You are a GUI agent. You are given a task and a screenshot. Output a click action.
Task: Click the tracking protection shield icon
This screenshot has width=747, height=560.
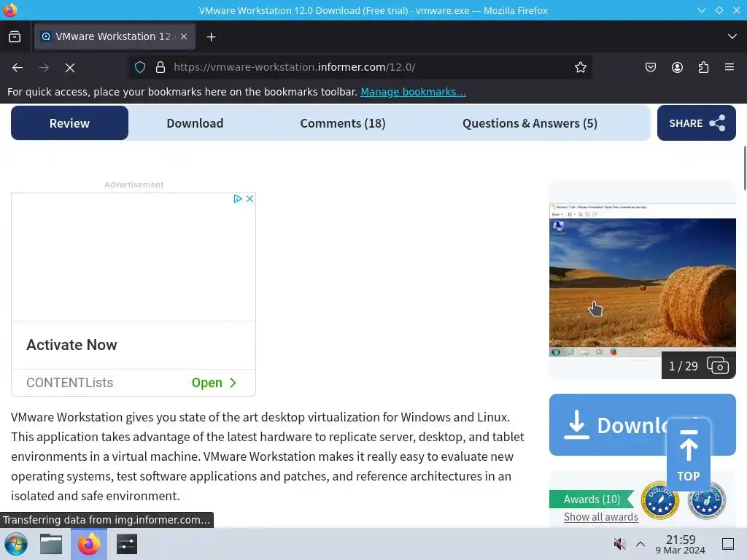coord(140,68)
